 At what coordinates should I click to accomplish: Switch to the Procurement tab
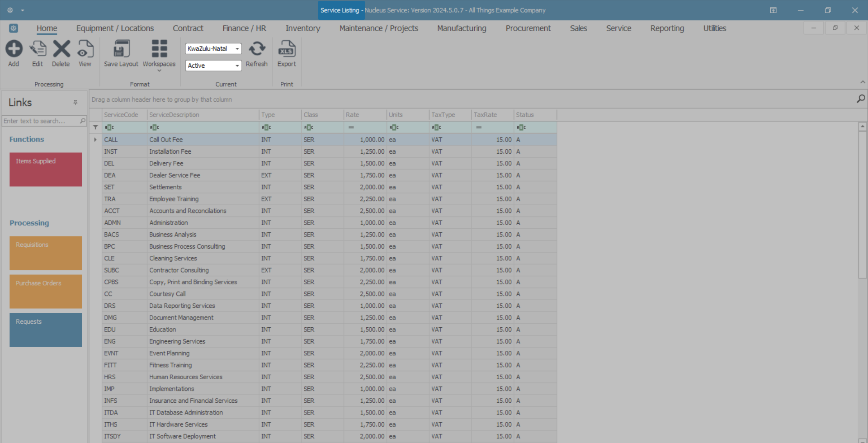[x=528, y=28]
